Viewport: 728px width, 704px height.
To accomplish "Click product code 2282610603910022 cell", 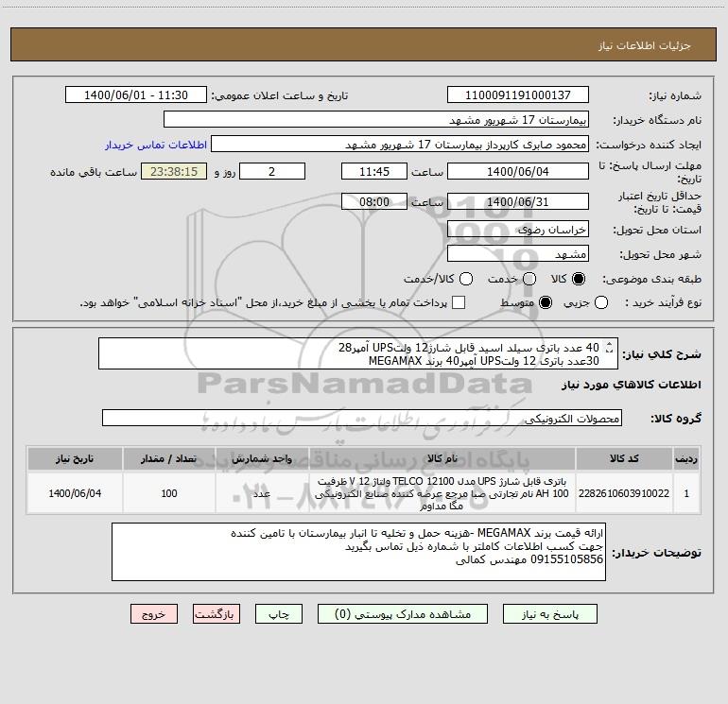I will click(624, 493).
